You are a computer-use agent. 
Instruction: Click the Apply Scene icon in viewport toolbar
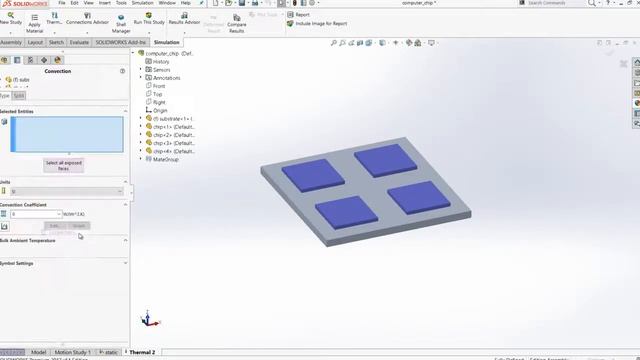[x=418, y=43]
